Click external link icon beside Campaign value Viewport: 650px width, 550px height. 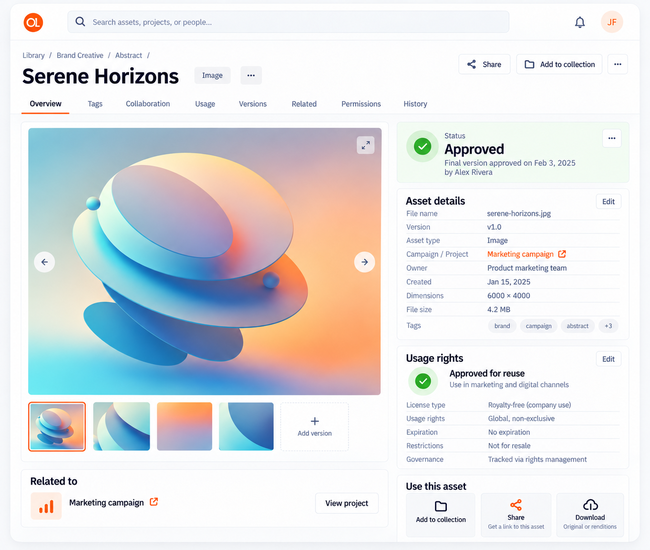pos(562,254)
